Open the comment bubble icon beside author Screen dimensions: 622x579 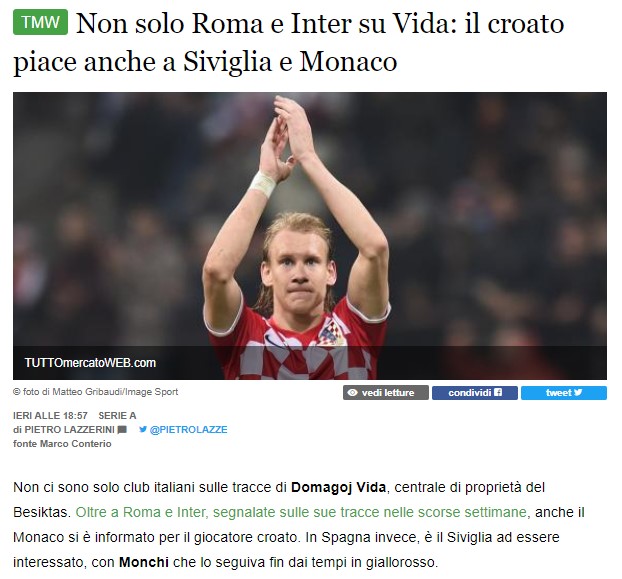[122, 429]
